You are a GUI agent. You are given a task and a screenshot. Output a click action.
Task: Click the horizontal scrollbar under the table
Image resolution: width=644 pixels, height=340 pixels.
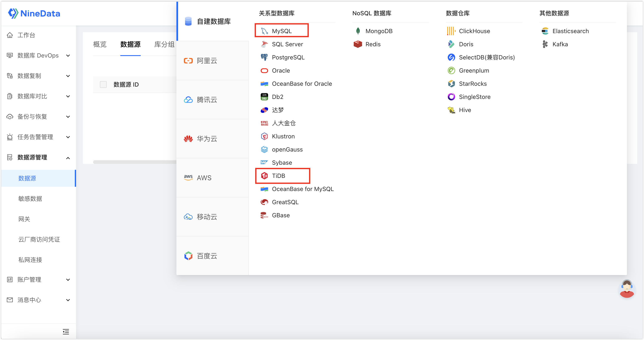(135, 162)
